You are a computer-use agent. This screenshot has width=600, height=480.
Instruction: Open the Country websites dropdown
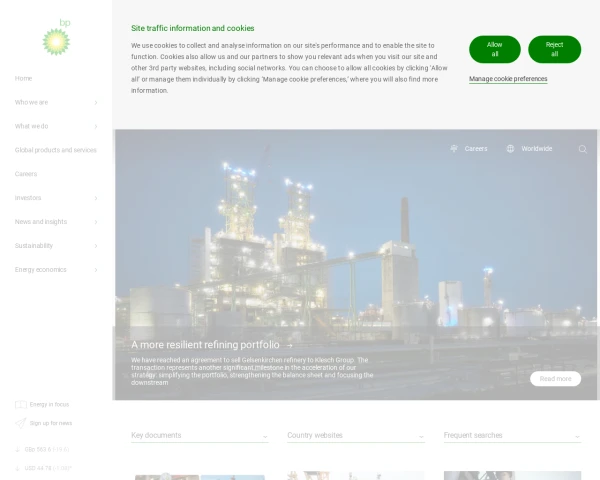356,436
